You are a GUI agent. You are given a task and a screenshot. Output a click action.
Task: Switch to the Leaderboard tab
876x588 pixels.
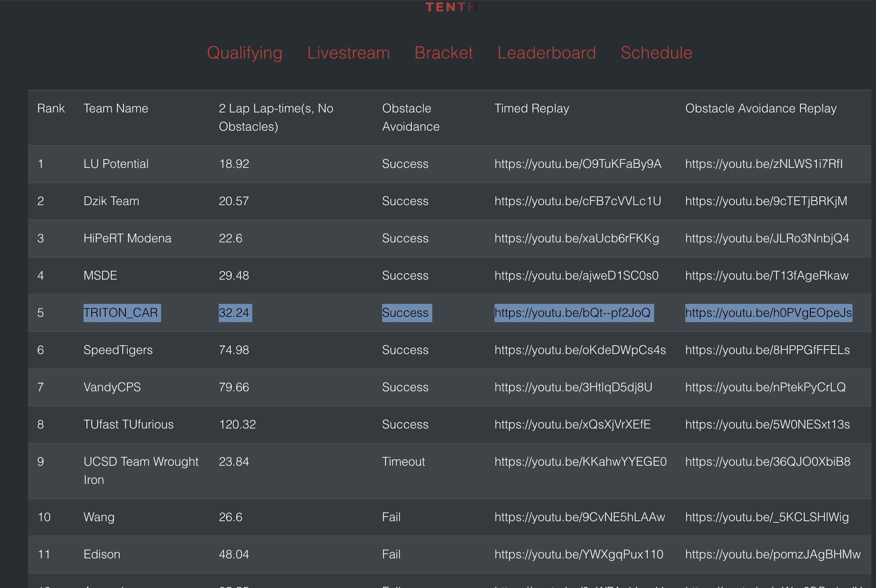click(547, 52)
